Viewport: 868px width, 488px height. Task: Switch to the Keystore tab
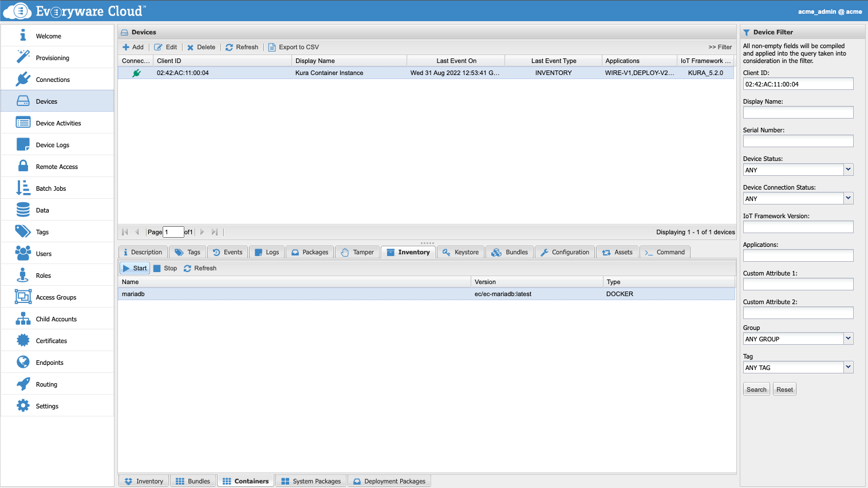click(461, 252)
